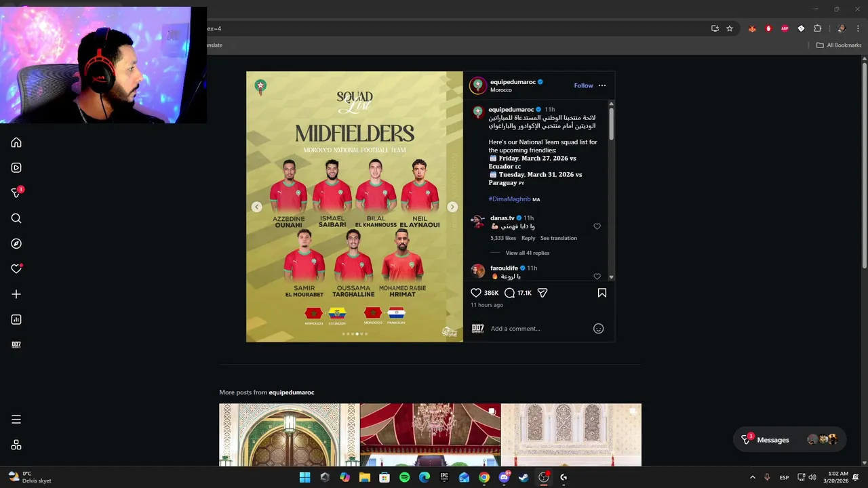Open the Extensions puzzle menu
868x488 pixels.
pyautogui.click(x=817, y=28)
